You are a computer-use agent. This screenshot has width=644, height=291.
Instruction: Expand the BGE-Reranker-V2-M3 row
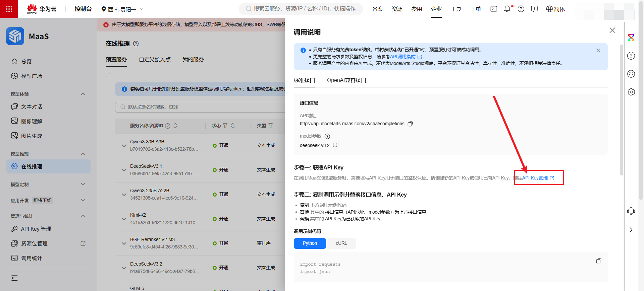[124, 243]
